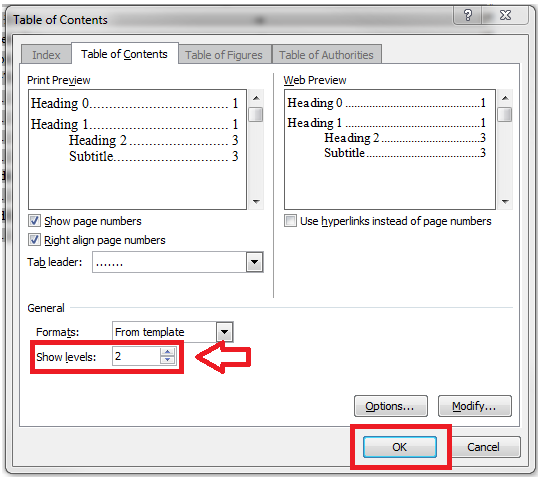The height and width of the screenshot is (480, 538).
Task: Click Web Preview scroll down arrow
Action: 505,201
